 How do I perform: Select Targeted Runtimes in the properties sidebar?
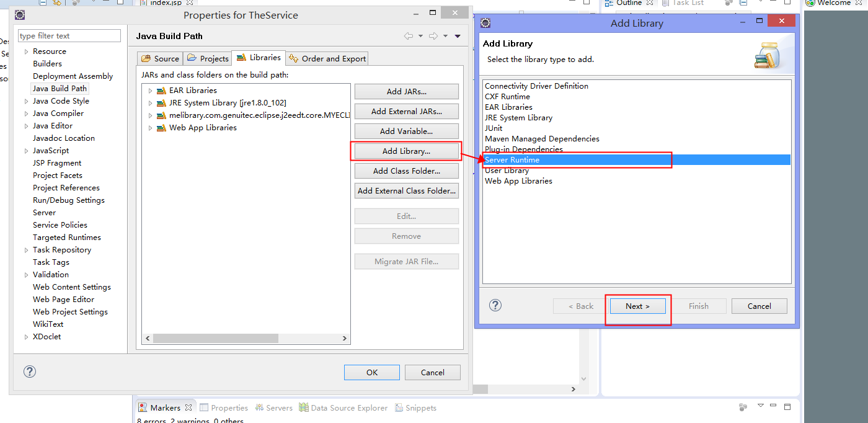[x=66, y=237]
